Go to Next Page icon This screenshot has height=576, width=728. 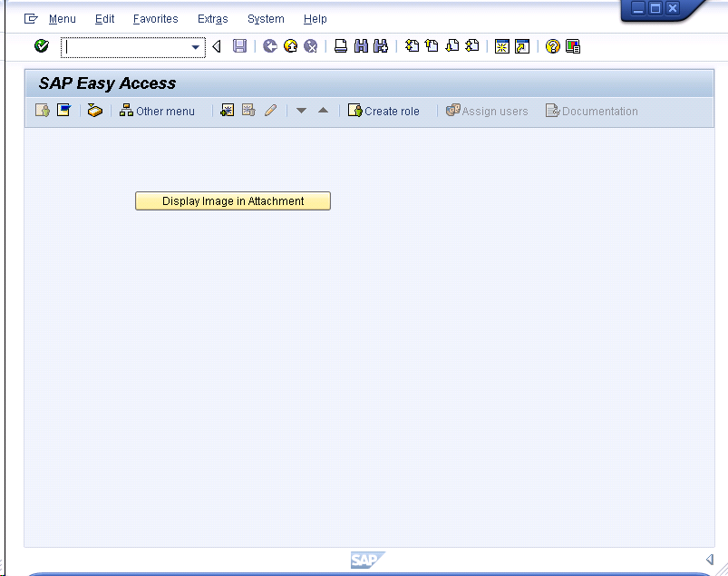click(452, 46)
